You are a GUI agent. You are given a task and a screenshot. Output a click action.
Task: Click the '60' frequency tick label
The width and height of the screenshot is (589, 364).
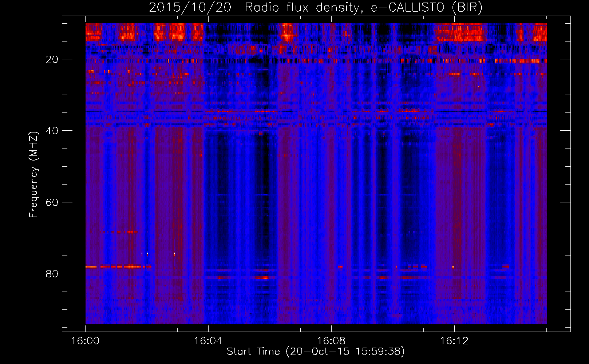(52, 202)
